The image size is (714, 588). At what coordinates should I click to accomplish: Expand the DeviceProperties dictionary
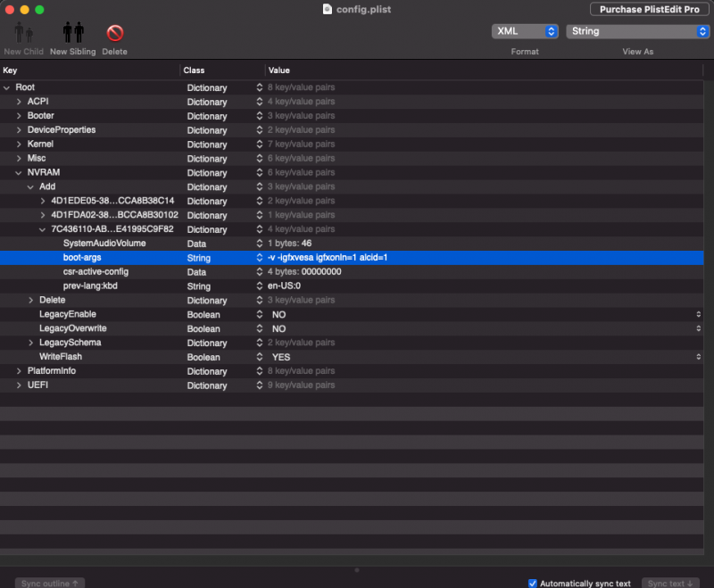coord(19,129)
